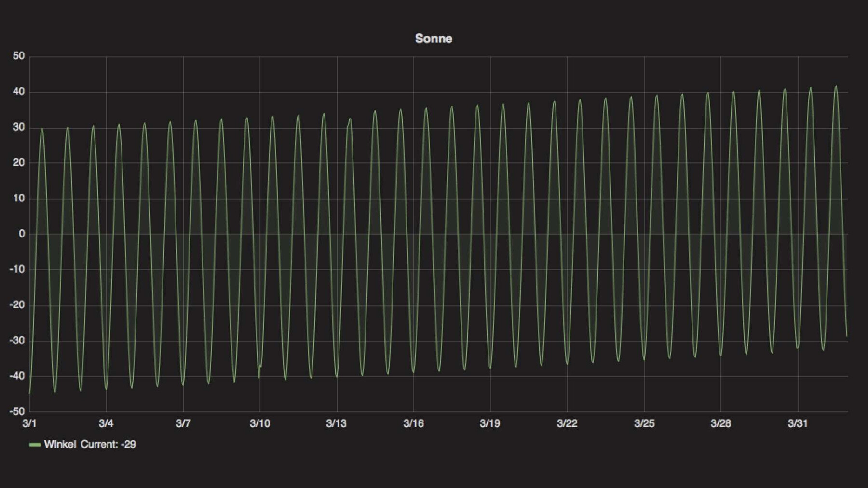
Task: Select the 3/31 date label
Action: click(x=798, y=423)
